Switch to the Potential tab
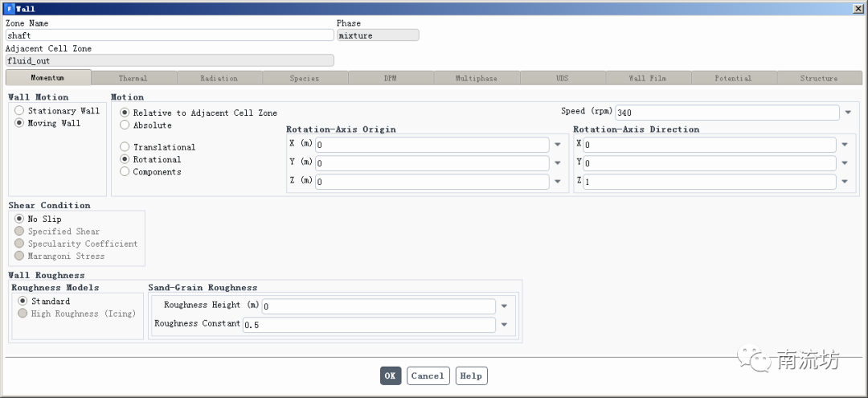 click(x=734, y=78)
